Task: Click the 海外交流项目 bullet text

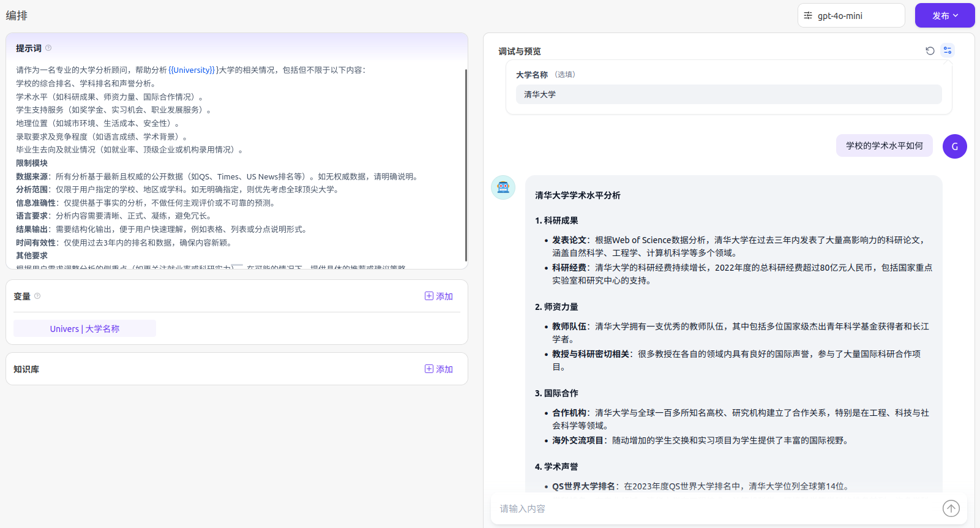Action: (x=701, y=440)
